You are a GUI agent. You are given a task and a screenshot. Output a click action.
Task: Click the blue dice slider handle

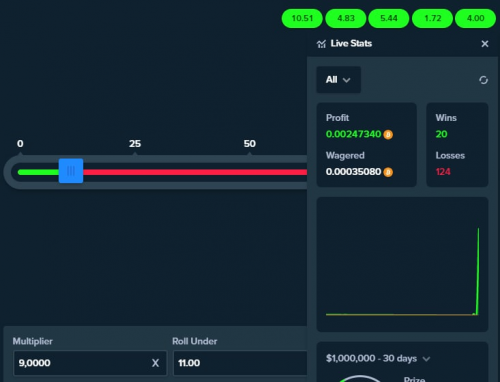coord(71,171)
